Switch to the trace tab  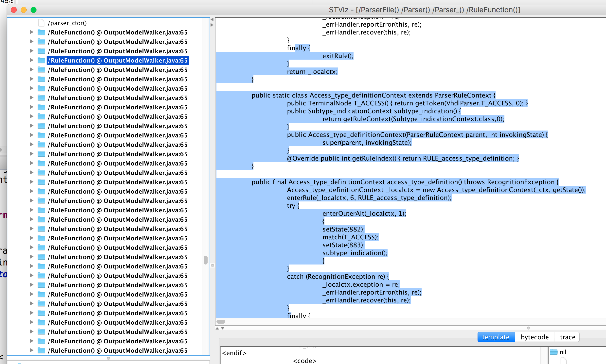coord(567,337)
